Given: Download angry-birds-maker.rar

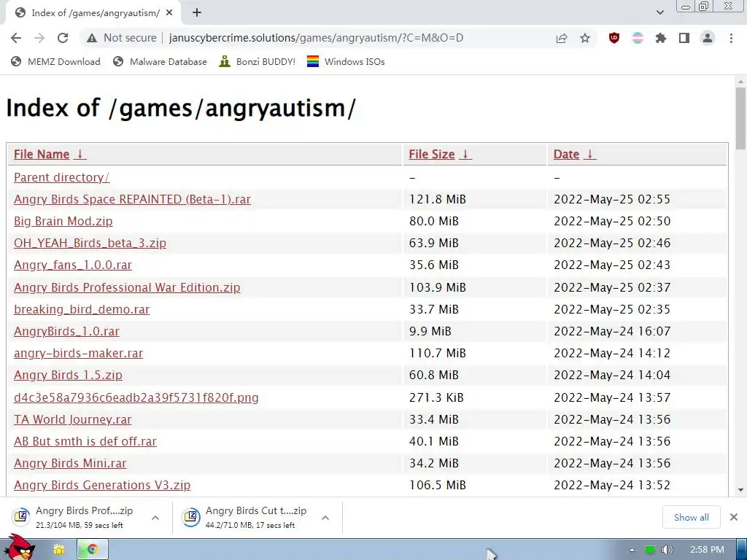Looking at the screenshot, I should (78, 354).
